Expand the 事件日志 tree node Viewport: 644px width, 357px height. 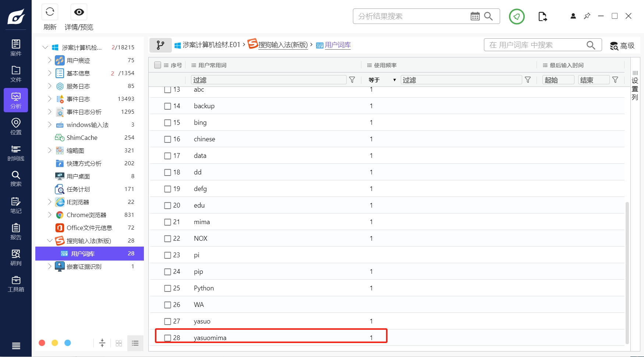[50, 99]
